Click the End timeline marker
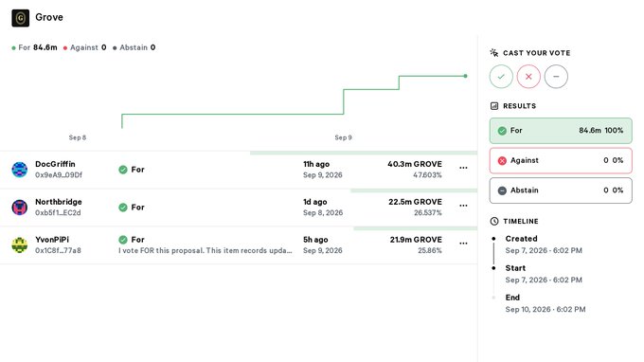The height and width of the screenshot is (362, 644). tap(493, 298)
